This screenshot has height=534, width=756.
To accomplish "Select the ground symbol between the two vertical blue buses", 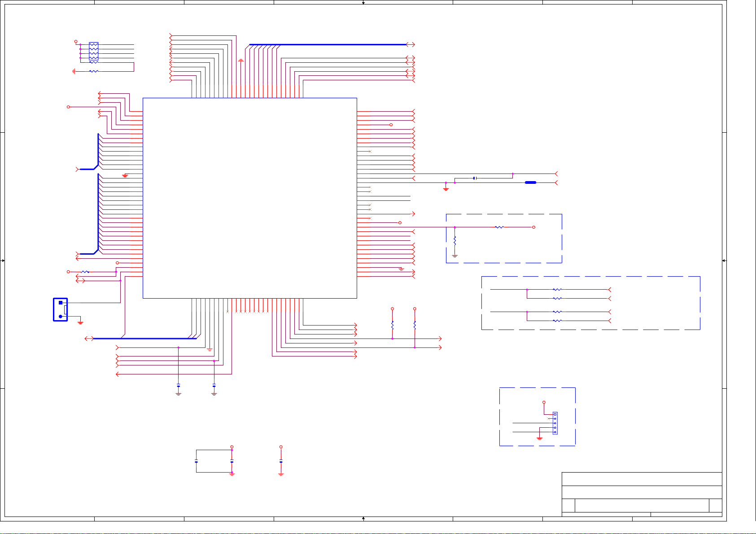I will tap(125, 175).
